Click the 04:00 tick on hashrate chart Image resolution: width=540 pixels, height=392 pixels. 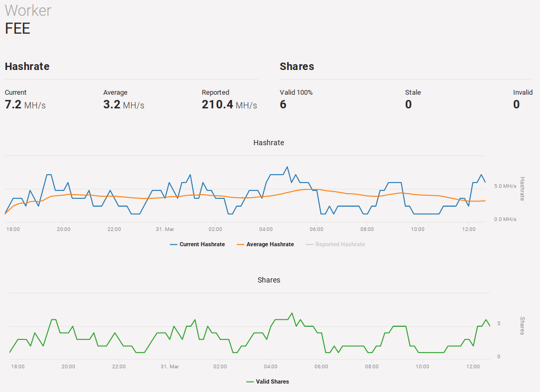point(266,229)
